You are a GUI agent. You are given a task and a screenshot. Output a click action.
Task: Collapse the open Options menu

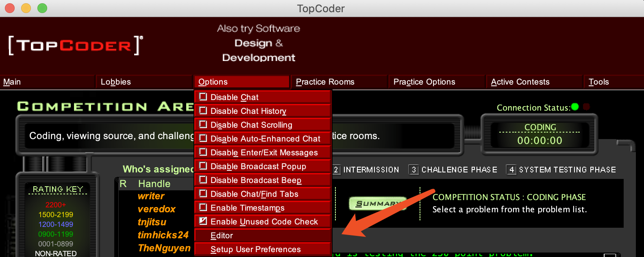(241, 82)
